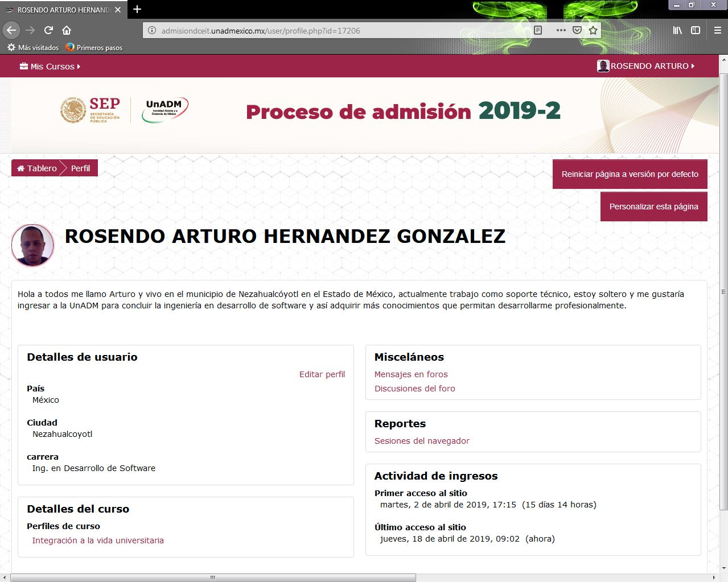
Task: Open the library bookshelf icon
Action: (677, 31)
